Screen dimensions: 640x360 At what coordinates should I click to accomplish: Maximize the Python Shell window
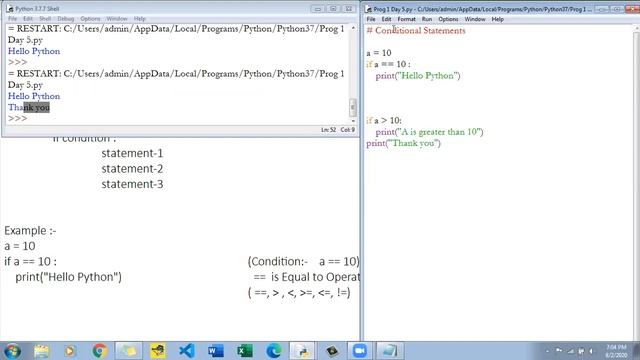[x=333, y=9]
